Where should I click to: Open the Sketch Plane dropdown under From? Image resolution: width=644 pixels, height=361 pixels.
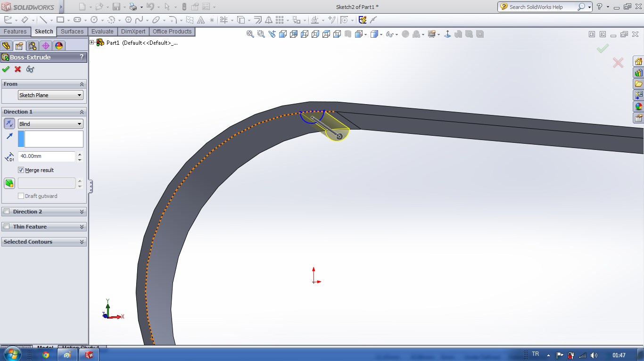50,95
